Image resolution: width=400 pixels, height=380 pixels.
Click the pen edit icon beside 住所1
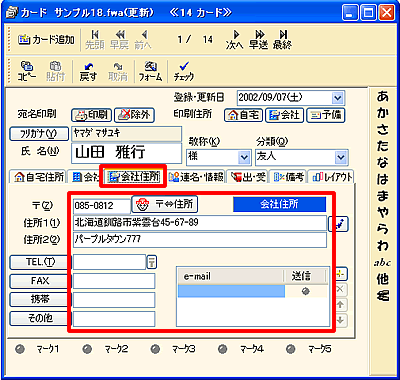coord(338,224)
